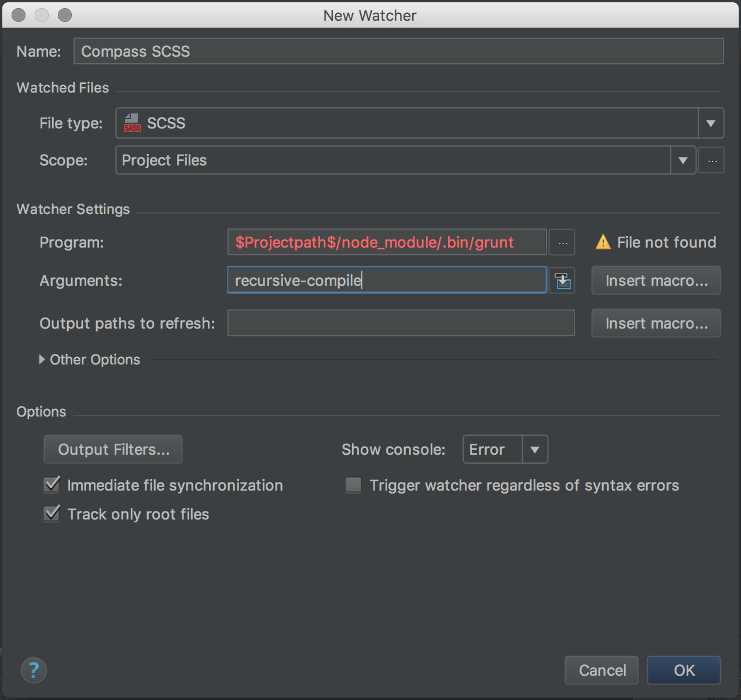This screenshot has width=741, height=700.
Task: Cancel the New Watcher dialog
Action: (601, 670)
